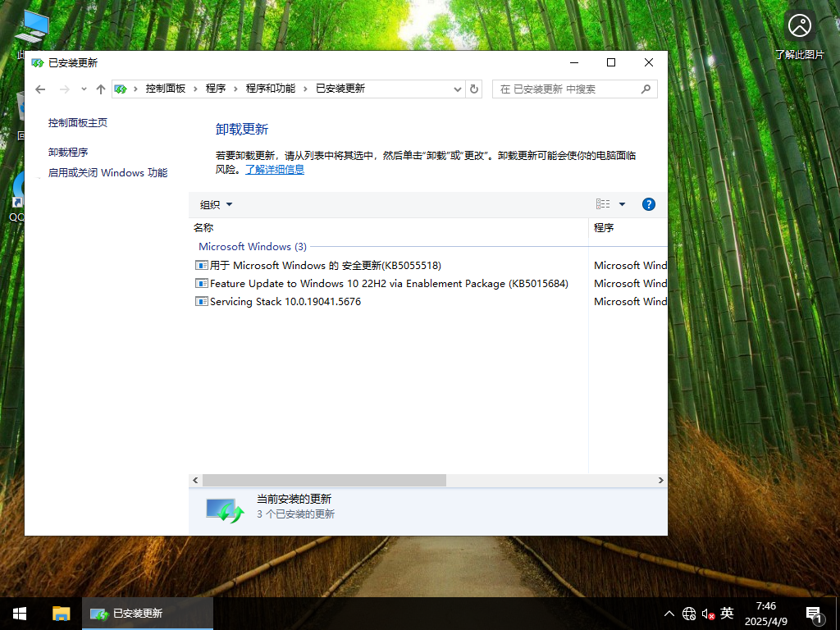The image size is (840, 630).
Task: Open the view options dropdown arrow
Action: pyautogui.click(x=621, y=204)
